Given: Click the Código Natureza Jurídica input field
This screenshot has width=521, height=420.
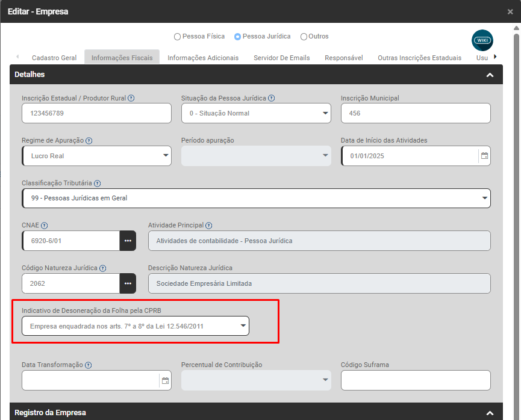Looking at the screenshot, I should (71, 283).
